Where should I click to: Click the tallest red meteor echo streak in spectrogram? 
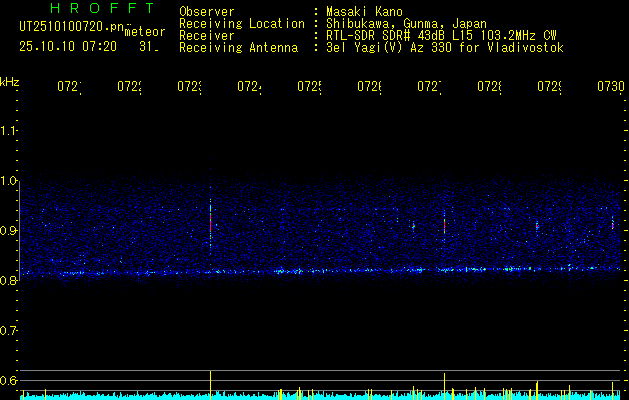pos(210,221)
